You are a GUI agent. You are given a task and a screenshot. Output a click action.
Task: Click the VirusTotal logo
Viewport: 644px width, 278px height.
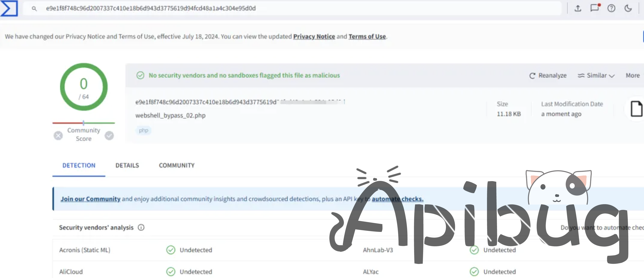click(x=9, y=8)
